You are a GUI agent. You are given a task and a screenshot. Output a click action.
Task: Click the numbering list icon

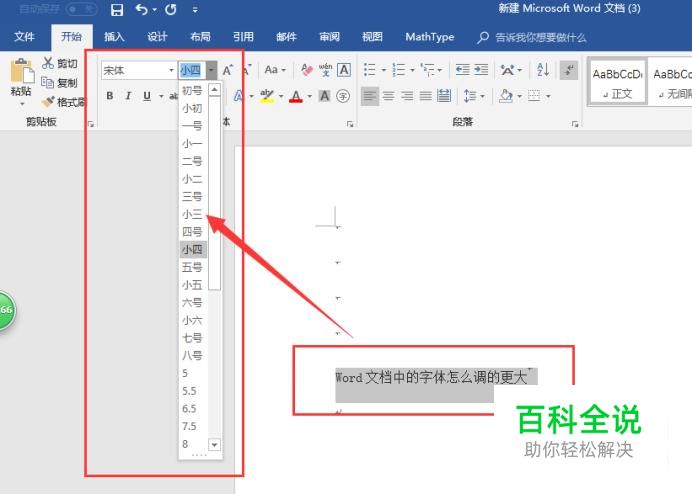[399, 70]
